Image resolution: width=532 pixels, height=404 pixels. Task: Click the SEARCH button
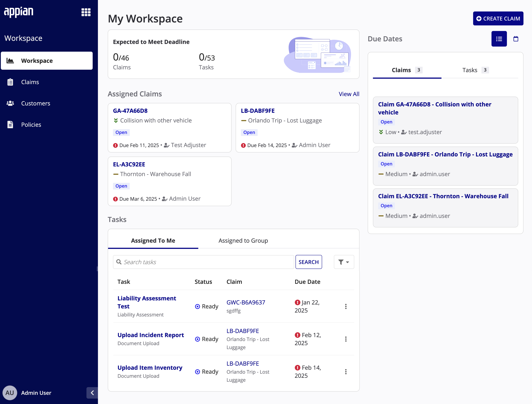(309, 262)
